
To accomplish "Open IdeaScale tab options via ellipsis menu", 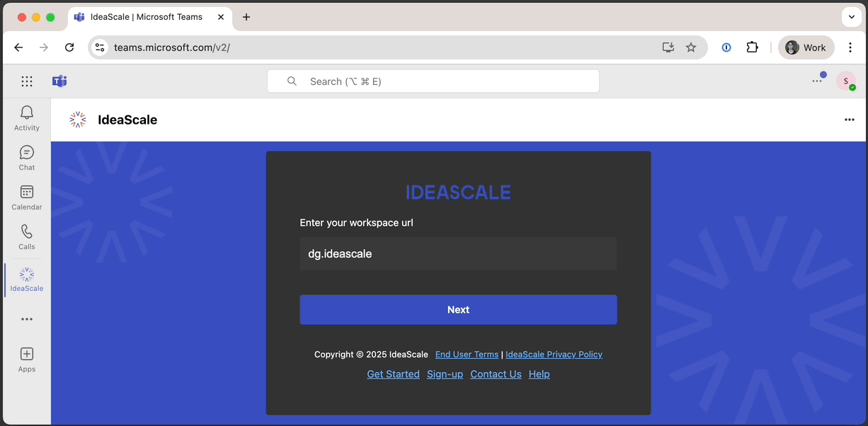I will (850, 120).
